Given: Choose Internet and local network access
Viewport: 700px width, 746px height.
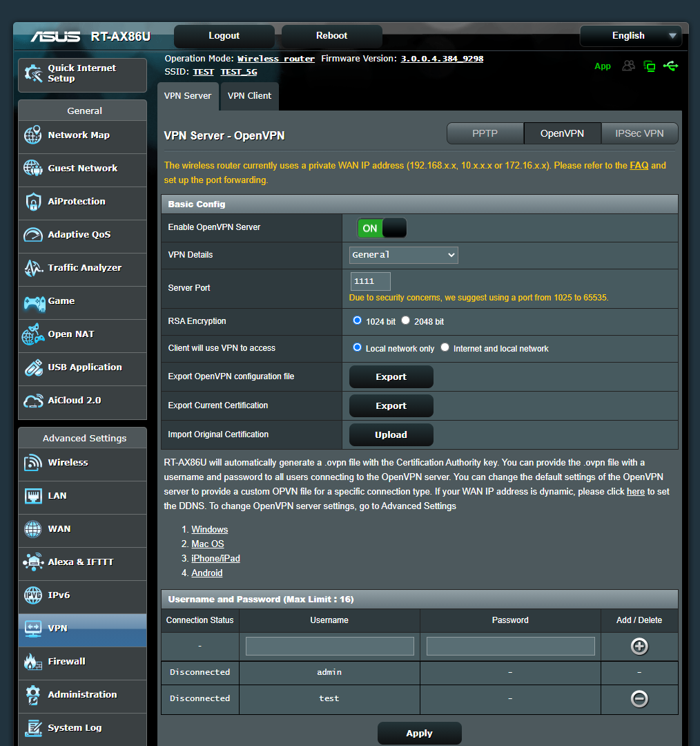Looking at the screenshot, I should [x=445, y=347].
